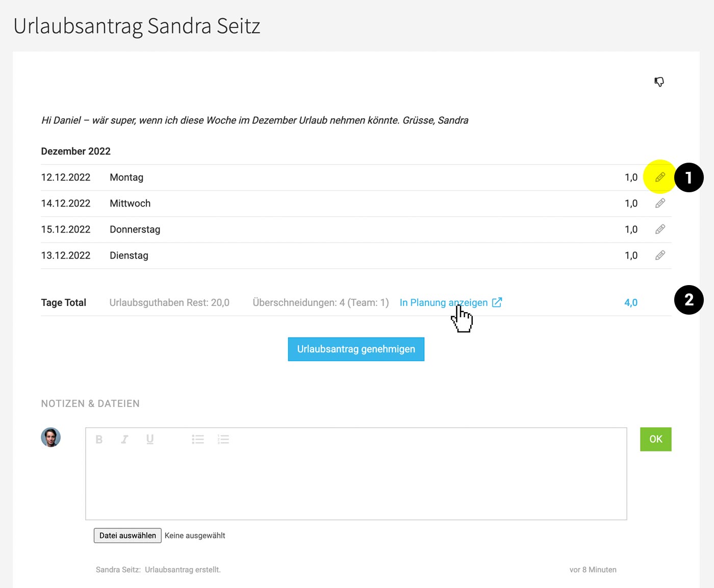Image resolution: width=714 pixels, height=588 pixels.
Task: Edit the 12.12.2022 Montag entry
Action: [660, 177]
